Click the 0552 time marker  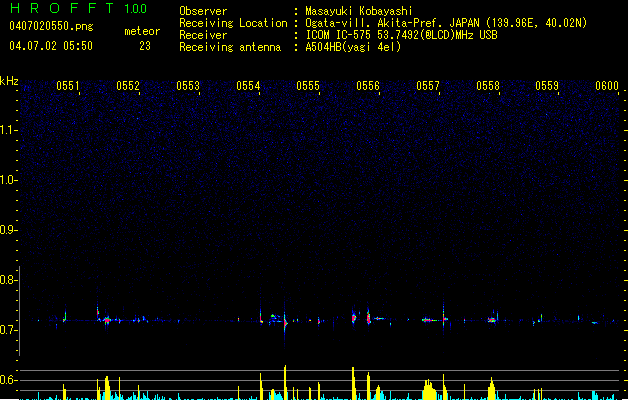coord(128,86)
